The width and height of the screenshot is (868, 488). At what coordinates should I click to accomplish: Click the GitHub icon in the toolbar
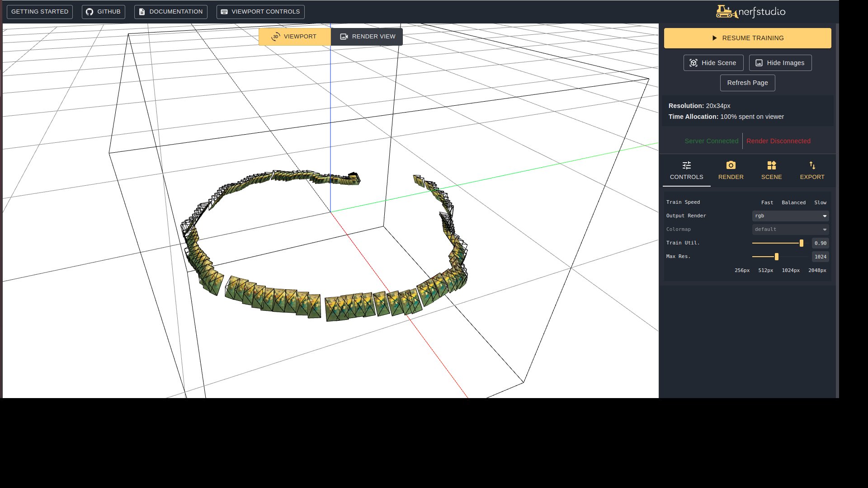pos(90,12)
